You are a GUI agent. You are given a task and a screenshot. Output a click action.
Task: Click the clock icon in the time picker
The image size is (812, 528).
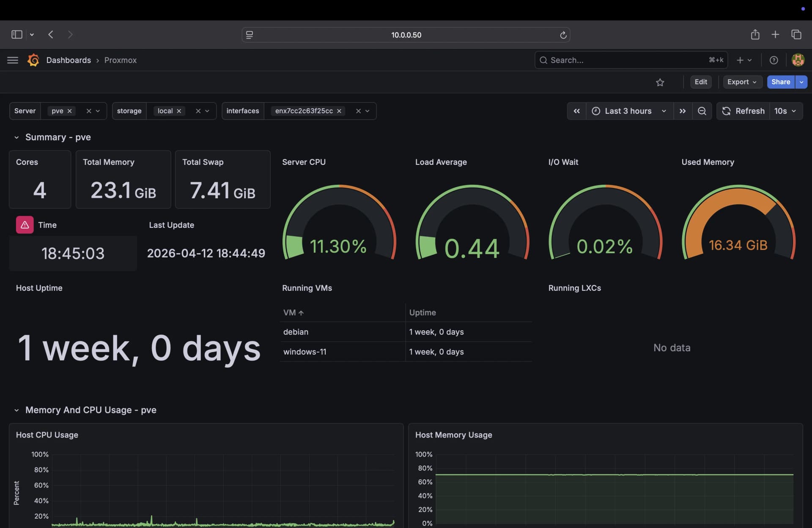[595, 111]
